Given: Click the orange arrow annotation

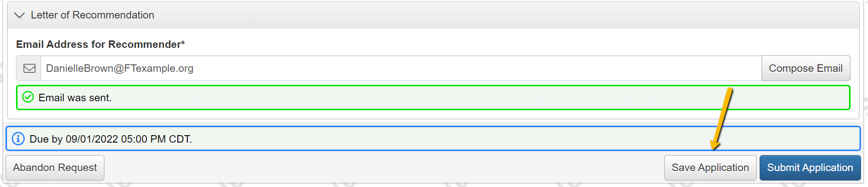Looking at the screenshot, I should click(722, 119).
